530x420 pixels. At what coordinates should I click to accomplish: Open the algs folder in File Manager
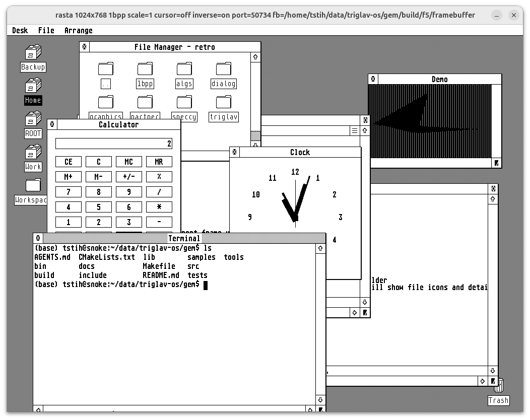click(x=184, y=75)
